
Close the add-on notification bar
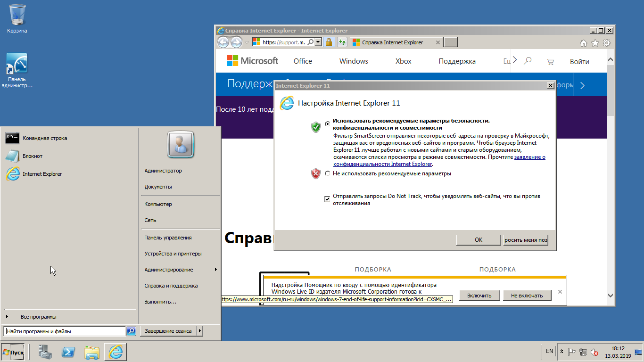tap(560, 292)
